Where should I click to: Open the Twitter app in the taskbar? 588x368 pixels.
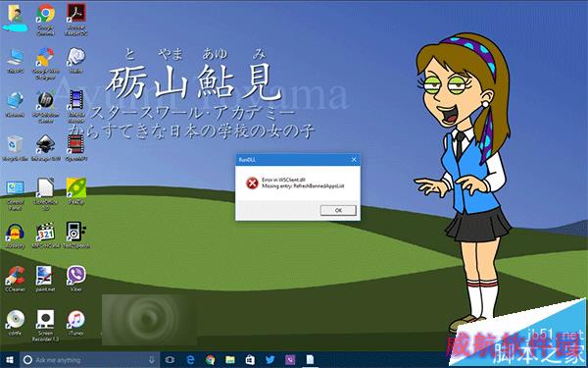tap(270, 360)
